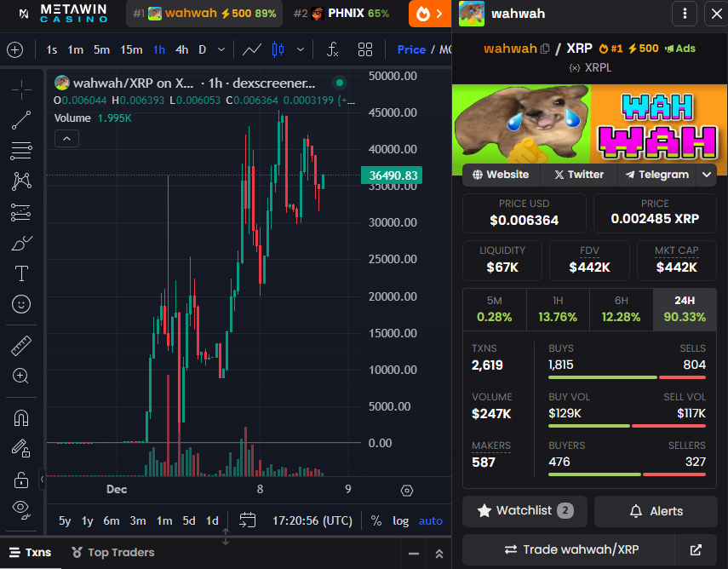This screenshot has width=728, height=569.
Task: Toggle percent scale on chart
Action: [376, 520]
